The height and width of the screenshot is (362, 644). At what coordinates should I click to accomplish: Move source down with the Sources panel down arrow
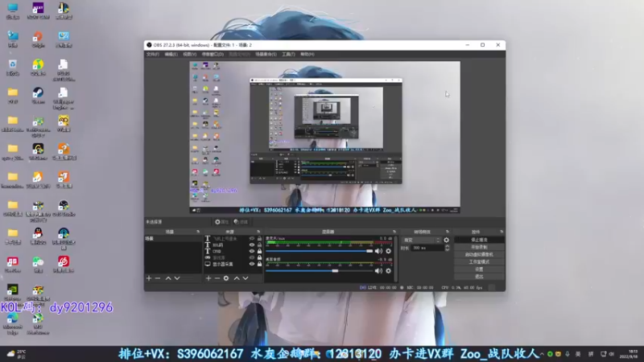(x=246, y=278)
